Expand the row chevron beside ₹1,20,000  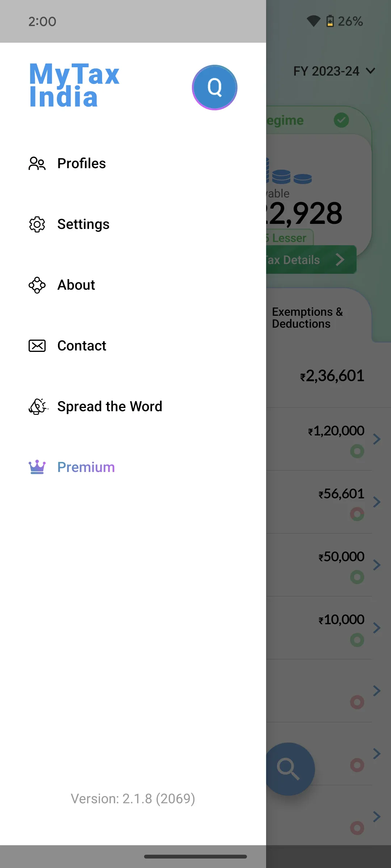coord(377,439)
